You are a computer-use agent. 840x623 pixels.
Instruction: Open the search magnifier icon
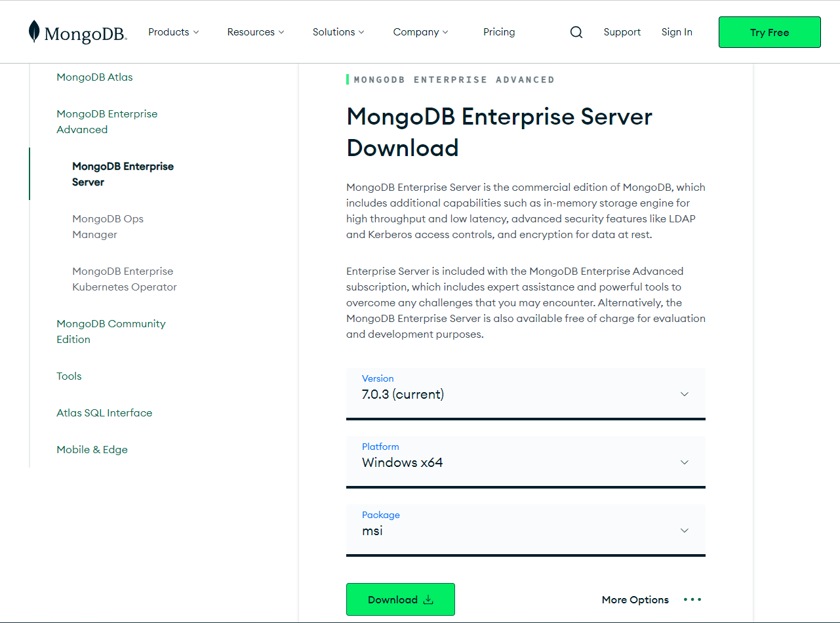(x=576, y=31)
